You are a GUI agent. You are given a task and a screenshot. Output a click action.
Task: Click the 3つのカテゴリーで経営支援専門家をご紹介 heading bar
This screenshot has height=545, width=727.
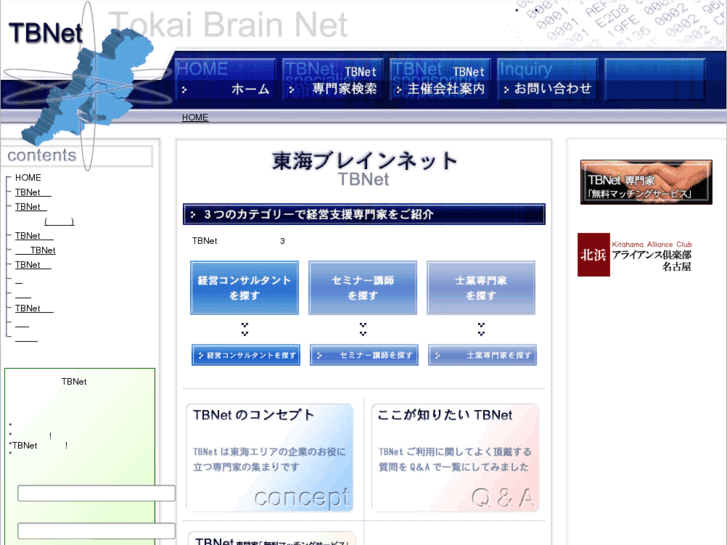[x=364, y=214]
